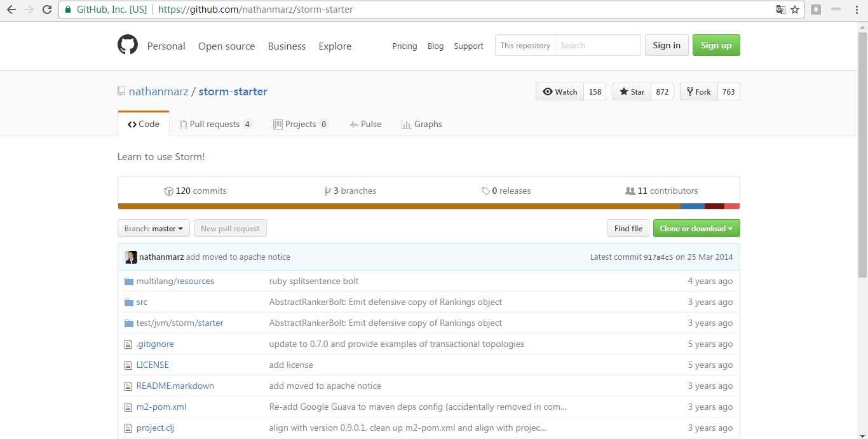Click the branches git icon
868x439 pixels.
pos(327,191)
